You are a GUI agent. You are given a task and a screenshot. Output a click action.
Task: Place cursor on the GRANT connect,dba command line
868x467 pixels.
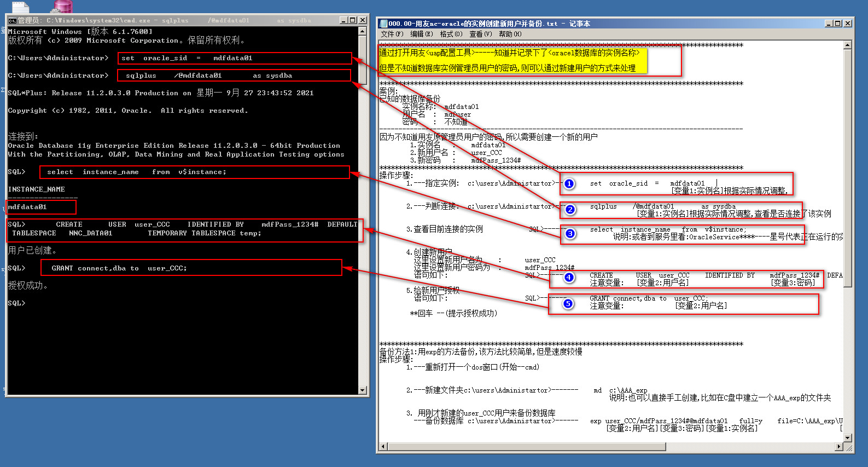tap(119, 268)
